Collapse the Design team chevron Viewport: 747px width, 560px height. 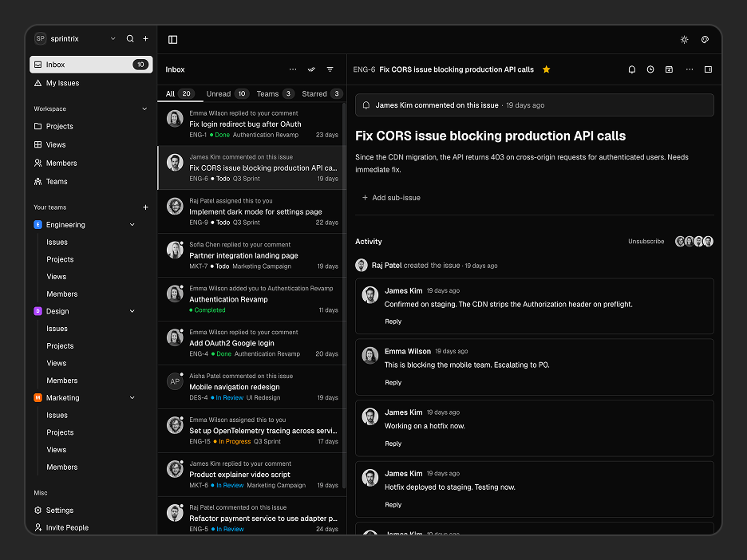(x=132, y=311)
